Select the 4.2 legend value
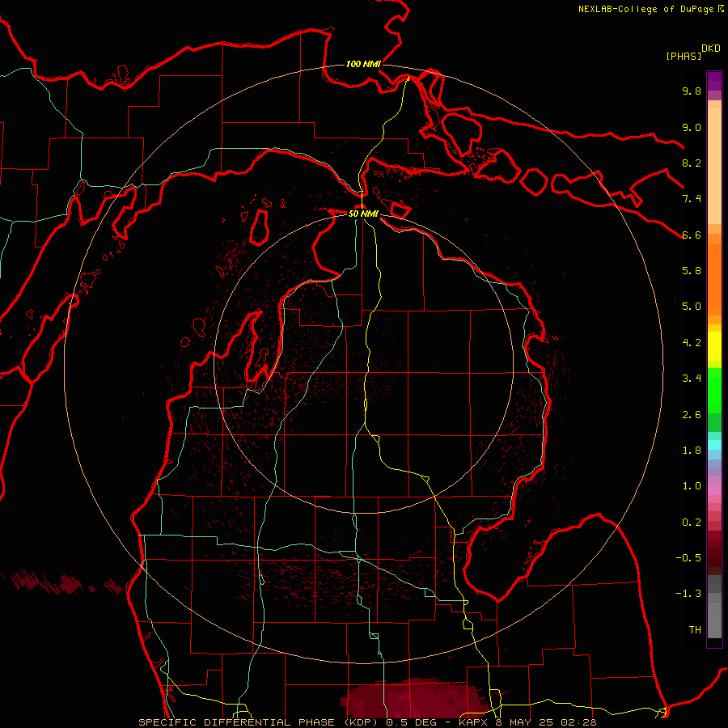Image resolution: width=728 pixels, height=728 pixels. 692,343
